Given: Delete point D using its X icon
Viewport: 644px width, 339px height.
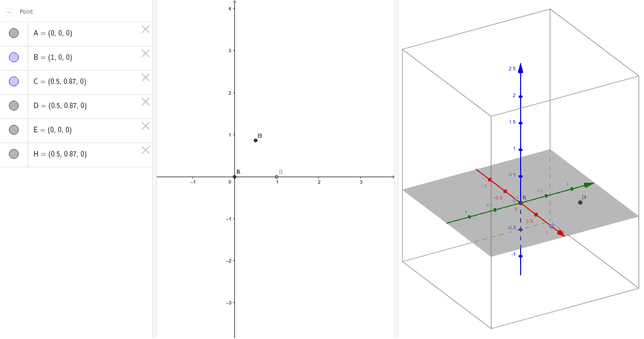Looking at the screenshot, I should point(145,102).
